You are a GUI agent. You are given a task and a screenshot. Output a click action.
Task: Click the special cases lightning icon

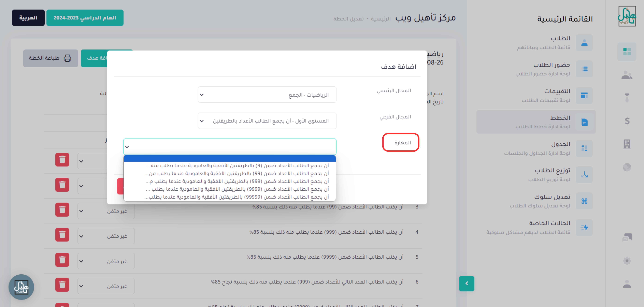click(584, 228)
